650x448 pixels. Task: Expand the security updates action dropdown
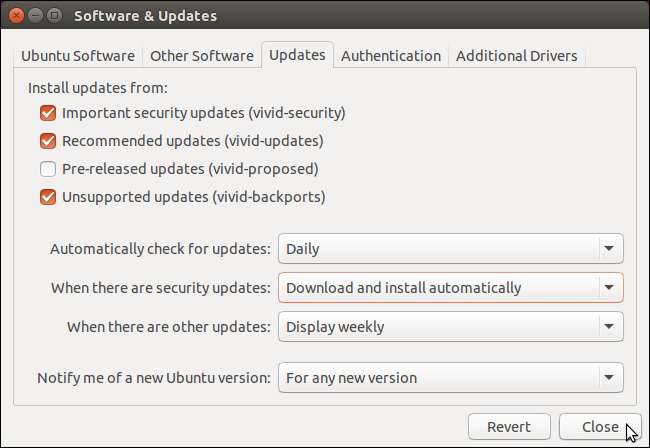point(450,288)
